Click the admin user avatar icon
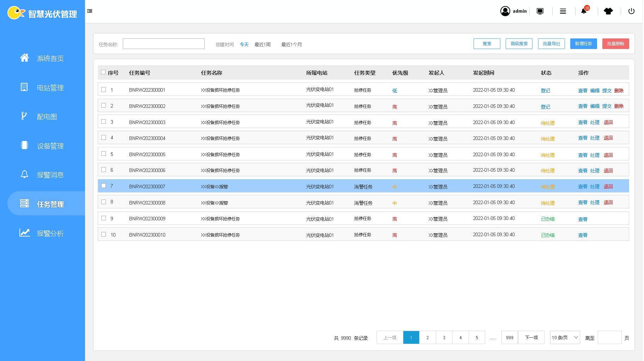 coord(505,11)
